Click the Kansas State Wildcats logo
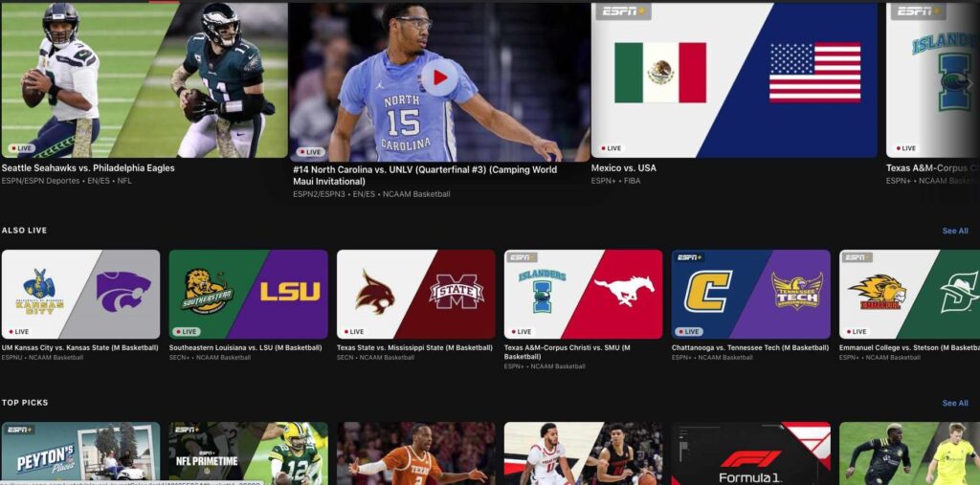980x485 pixels. [x=122, y=292]
